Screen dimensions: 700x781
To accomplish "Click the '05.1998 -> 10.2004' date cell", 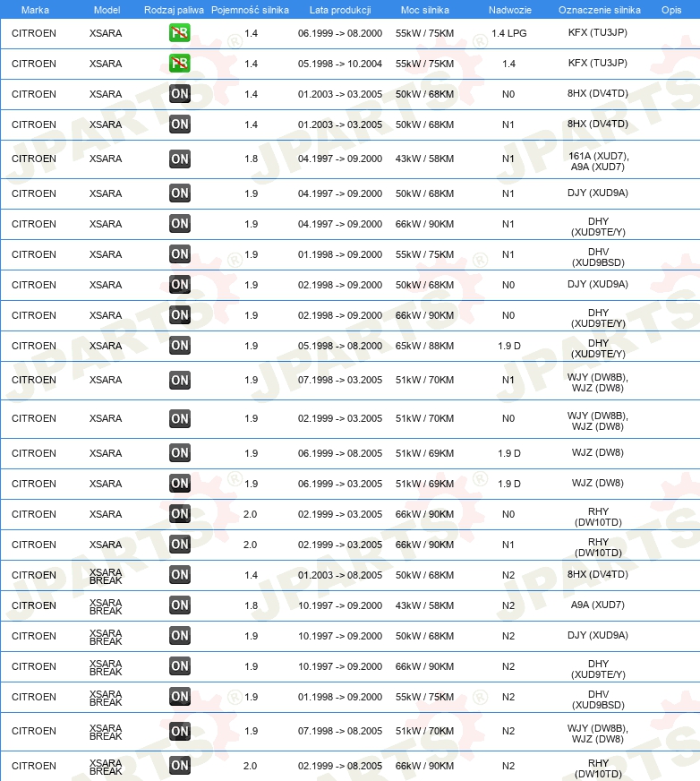I will coord(340,64).
